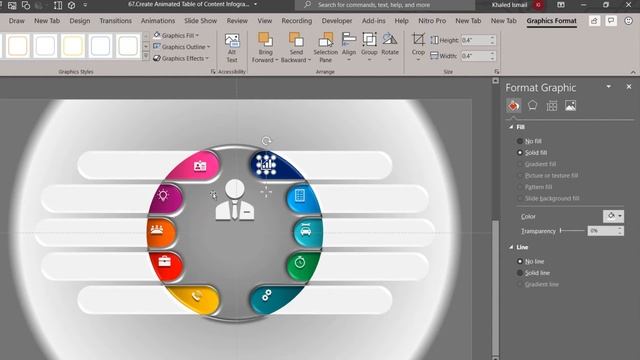The image size is (640, 360).
Task: Open the Transitions tab
Action: pyautogui.click(x=116, y=21)
